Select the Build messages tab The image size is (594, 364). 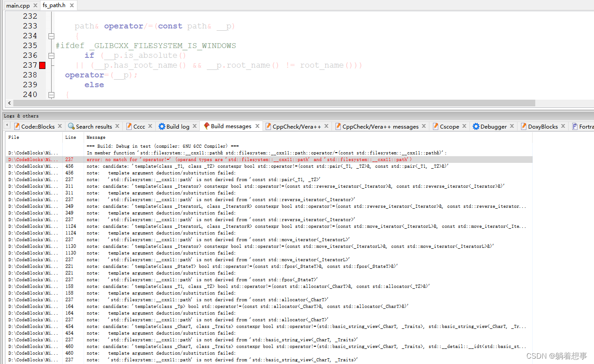[231, 126]
